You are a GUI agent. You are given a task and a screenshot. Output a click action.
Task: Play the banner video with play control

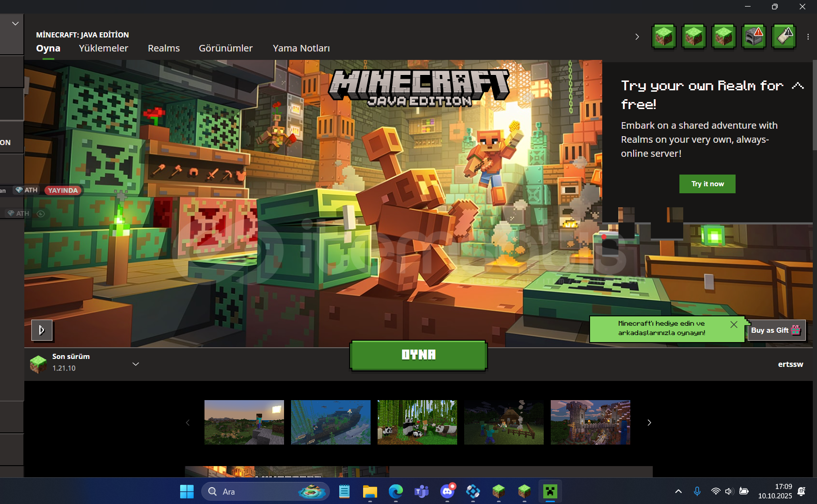click(x=42, y=330)
